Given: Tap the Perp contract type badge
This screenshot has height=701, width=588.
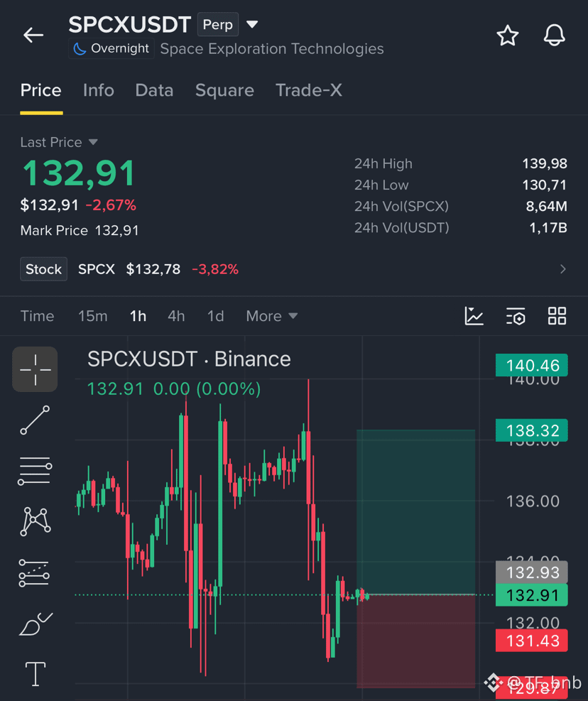Looking at the screenshot, I should pos(218,25).
